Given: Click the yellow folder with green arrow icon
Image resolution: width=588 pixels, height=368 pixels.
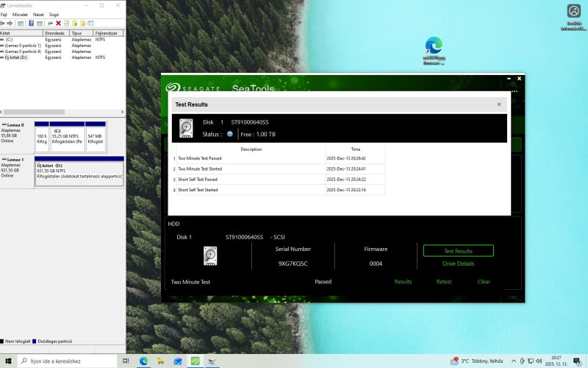Looking at the screenshot, I should pyautogui.click(x=75, y=24).
